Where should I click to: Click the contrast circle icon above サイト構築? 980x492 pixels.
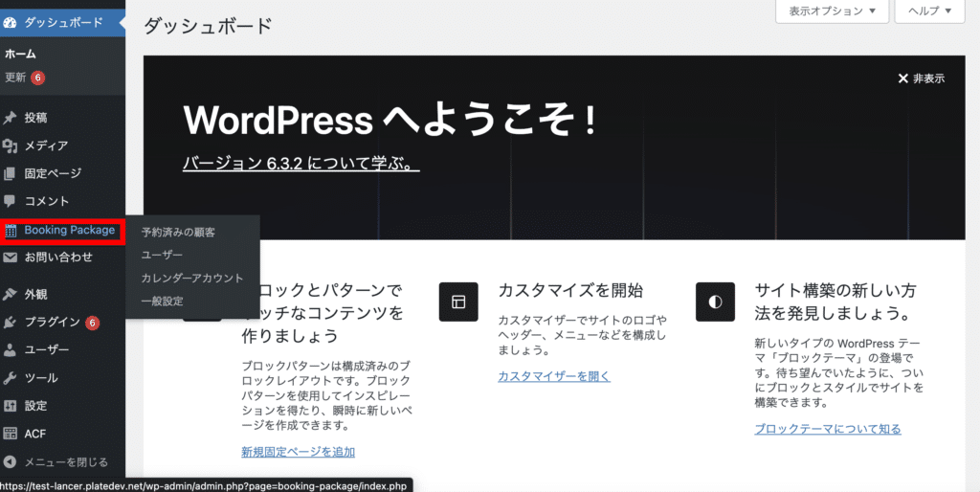coord(715,302)
